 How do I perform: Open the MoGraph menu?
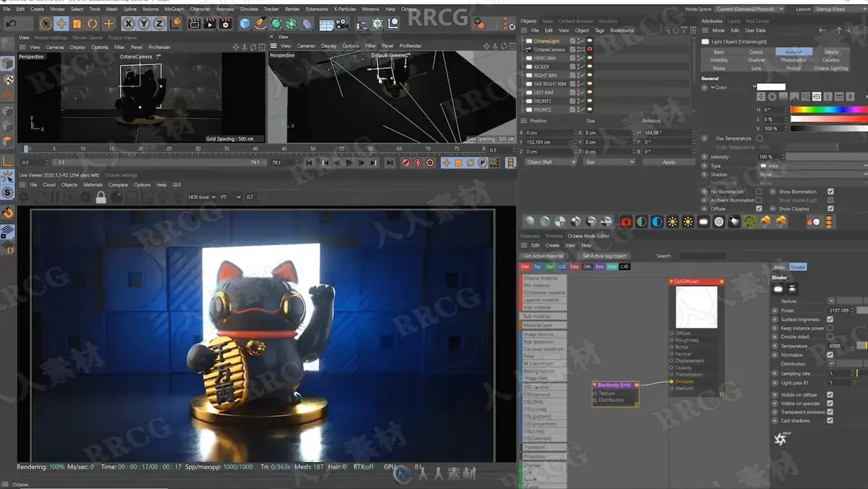174,9
